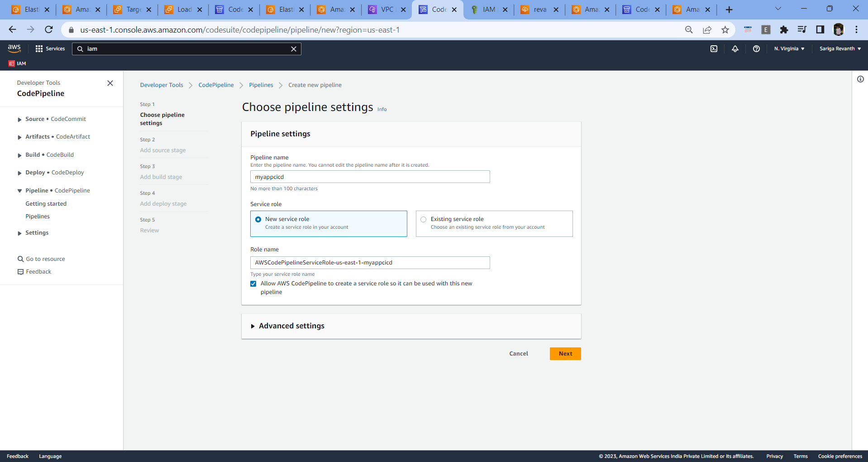Click inside the Pipeline name field
Screen dimensions: 868x462
[370, 177]
